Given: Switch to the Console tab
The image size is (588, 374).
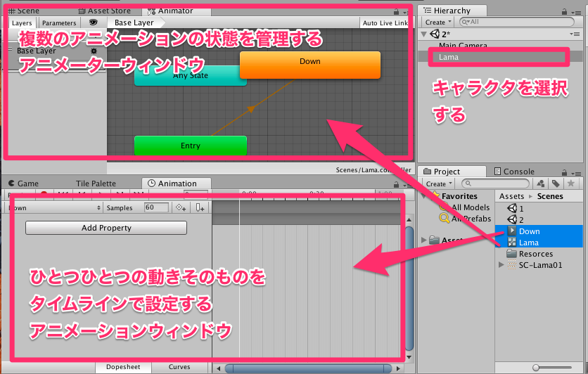Looking at the screenshot, I should pos(519,172).
